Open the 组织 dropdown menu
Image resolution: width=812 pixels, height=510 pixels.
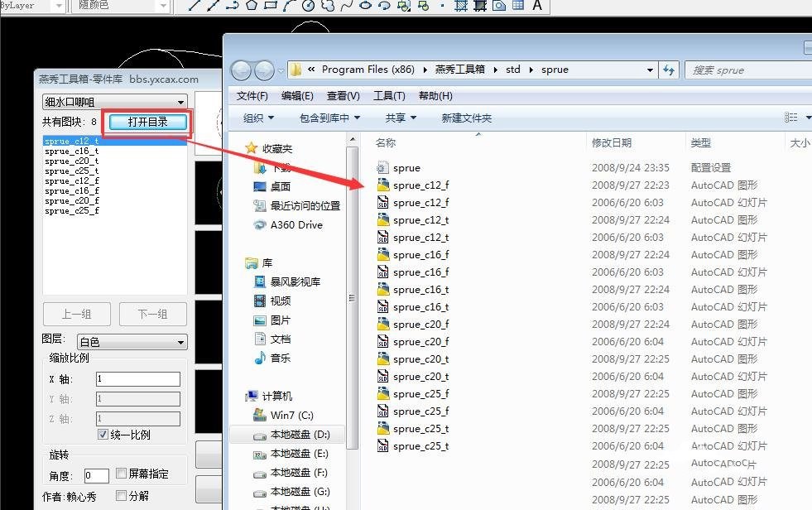[258, 118]
